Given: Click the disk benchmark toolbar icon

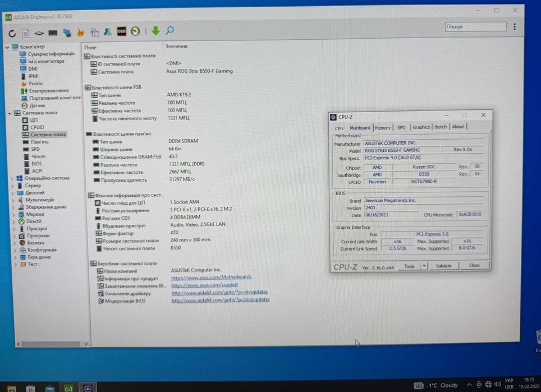Looking at the screenshot, I should coord(39,33).
